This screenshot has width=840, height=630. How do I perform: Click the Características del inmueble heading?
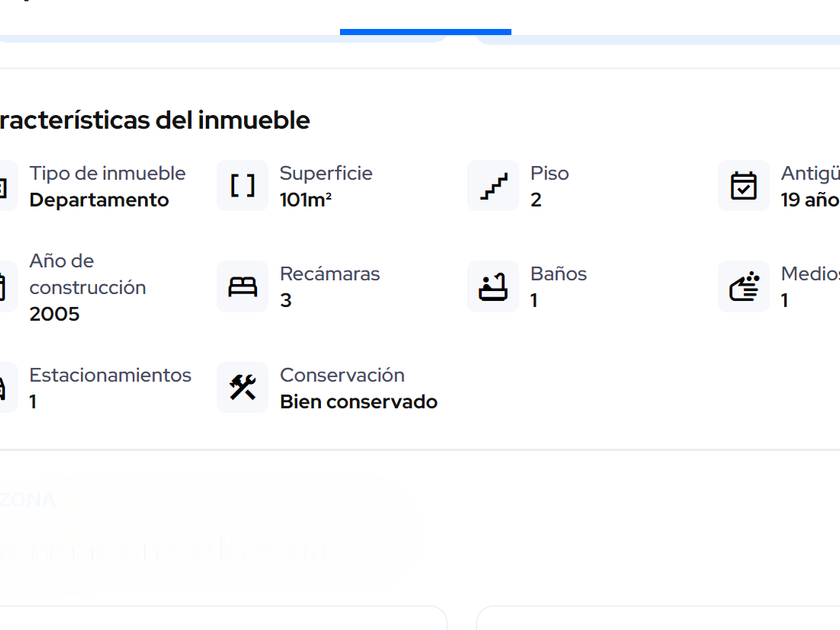click(x=153, y=121)
